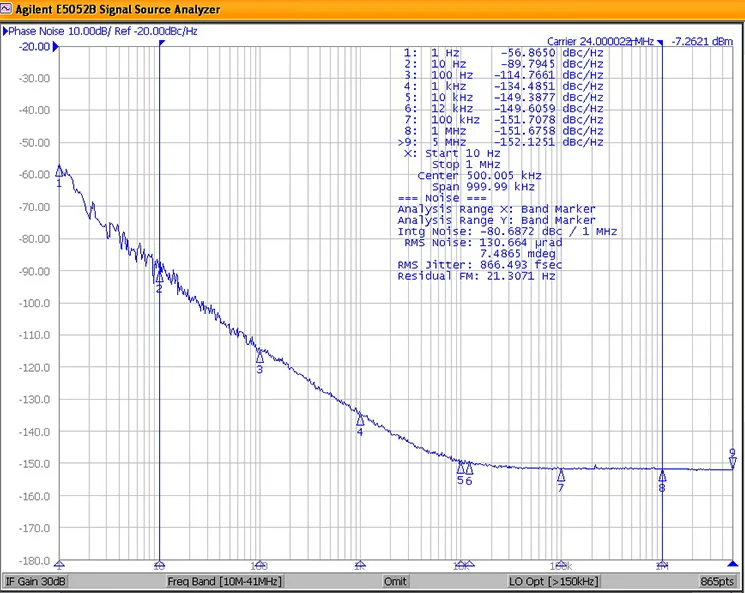Click the marker 7 readout -151.7078 dBc/Hz
The image size is (745, 593).
[x=548, y=120]
